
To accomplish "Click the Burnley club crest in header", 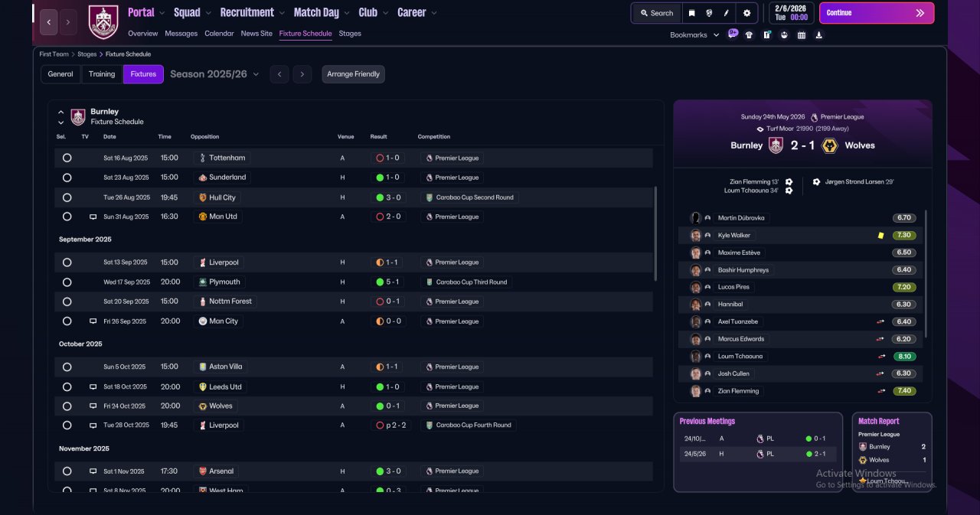I will 103,22.
